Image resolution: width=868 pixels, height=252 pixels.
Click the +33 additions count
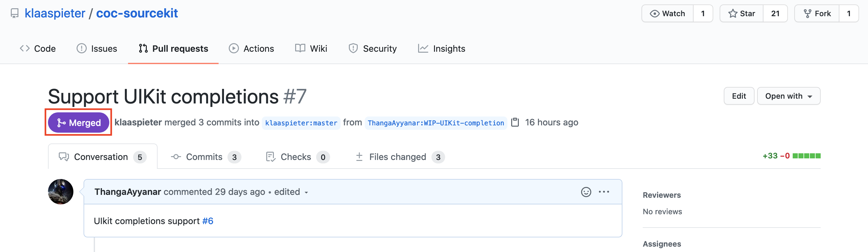pos(770,156)
